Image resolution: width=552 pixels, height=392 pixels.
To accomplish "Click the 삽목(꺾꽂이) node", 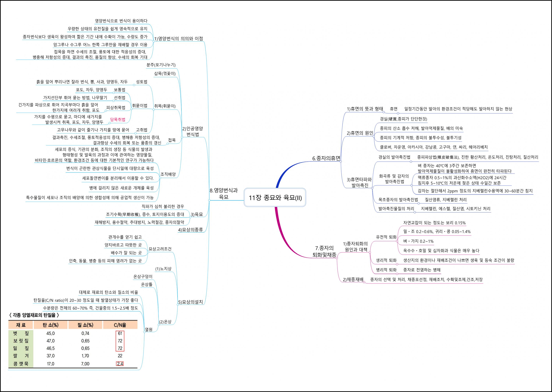I will 165,74.
